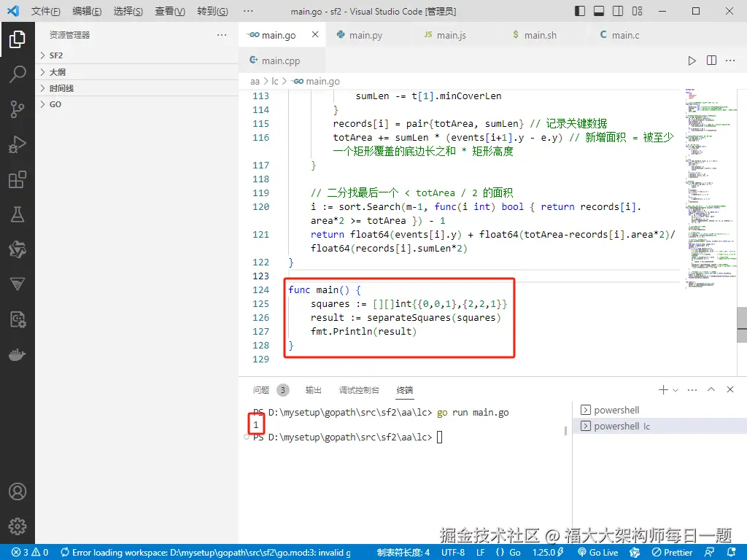This screenshot has height=560, width=747.
Task: Expand the GO section in explorer
Action: [x=136, y=104]
